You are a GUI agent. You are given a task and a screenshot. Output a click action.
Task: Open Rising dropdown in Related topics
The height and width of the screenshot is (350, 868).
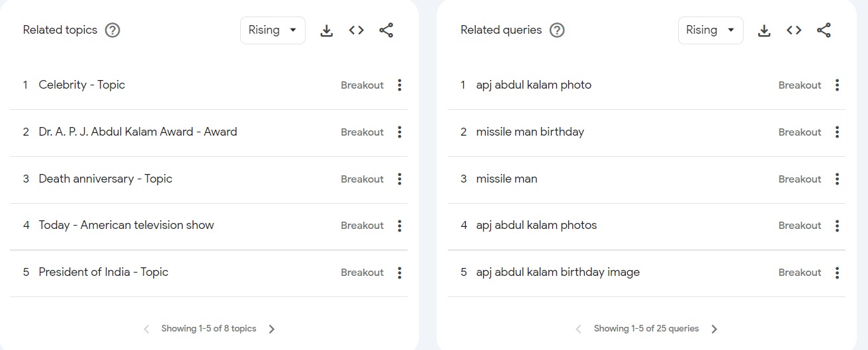coord(273,30)
